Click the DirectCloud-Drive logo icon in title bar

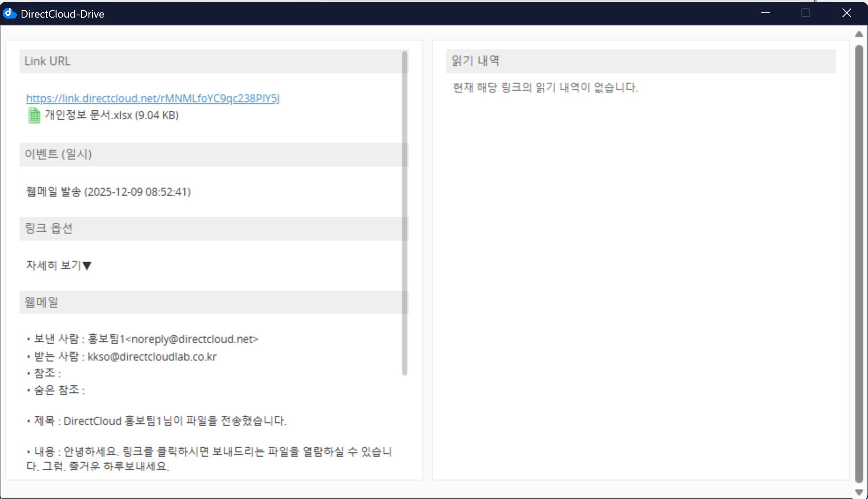[9, 13]
